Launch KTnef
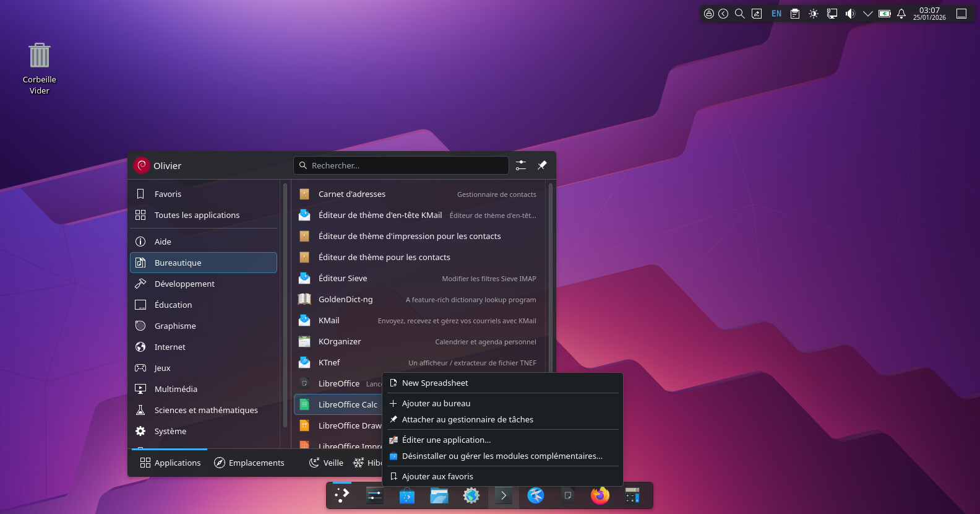The width and height of the screenshot is (980, 514). pos(418,362)
